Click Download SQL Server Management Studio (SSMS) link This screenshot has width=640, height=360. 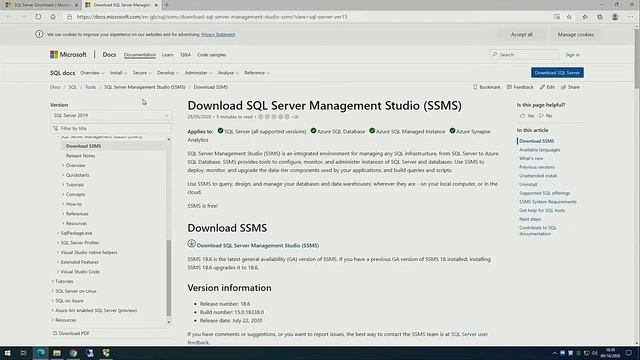[x=258, y=245]
